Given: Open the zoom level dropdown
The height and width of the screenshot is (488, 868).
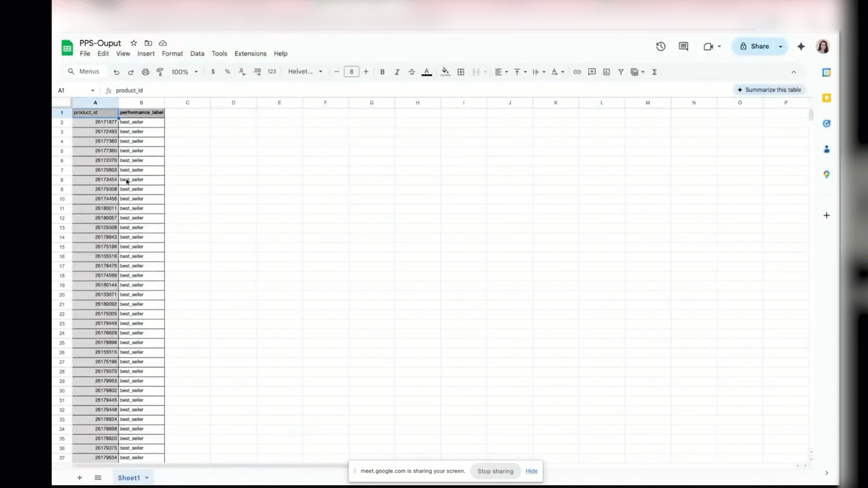Looking at the screenshot, I should tap(184, 72).
